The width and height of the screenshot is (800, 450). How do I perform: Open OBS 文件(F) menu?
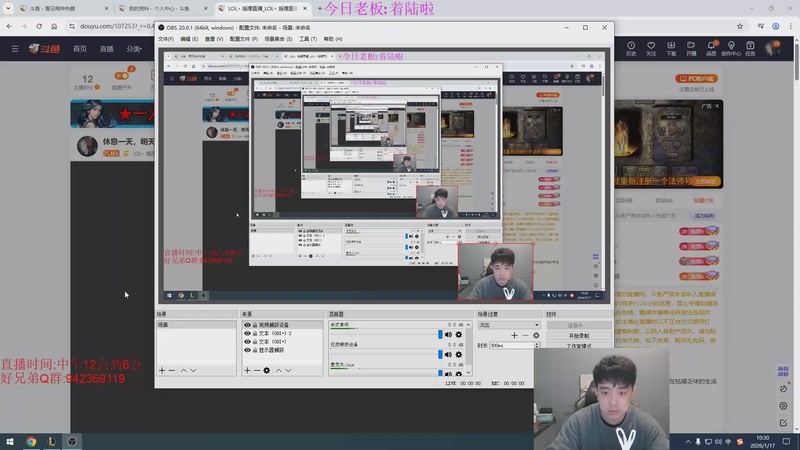point(165,39)
